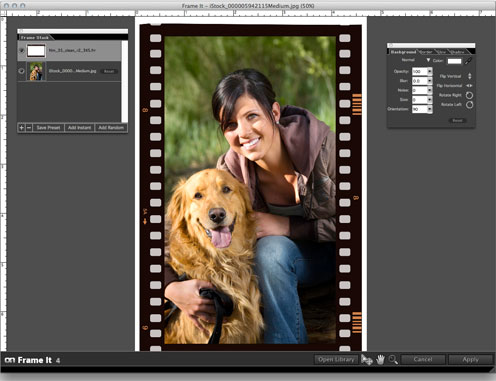Open the Noise value dropdown arrow
Viewport: 496px width, 381px height.
tap(430, 90)
